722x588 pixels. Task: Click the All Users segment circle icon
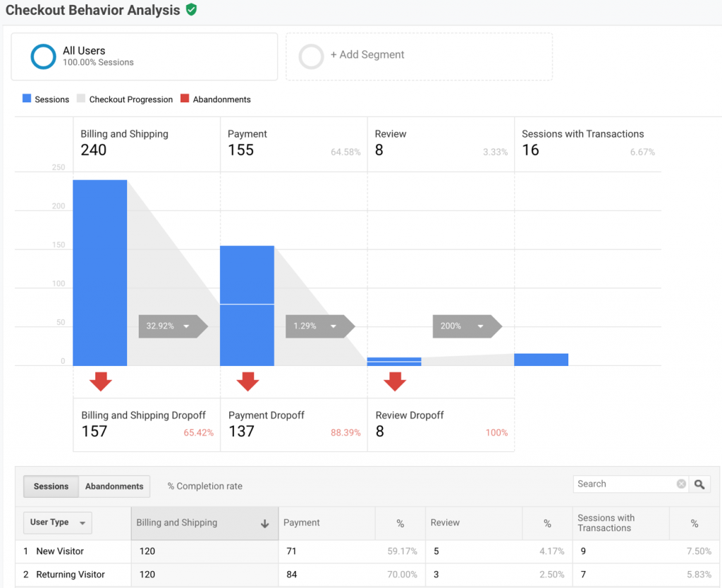(x=43, y=57)
